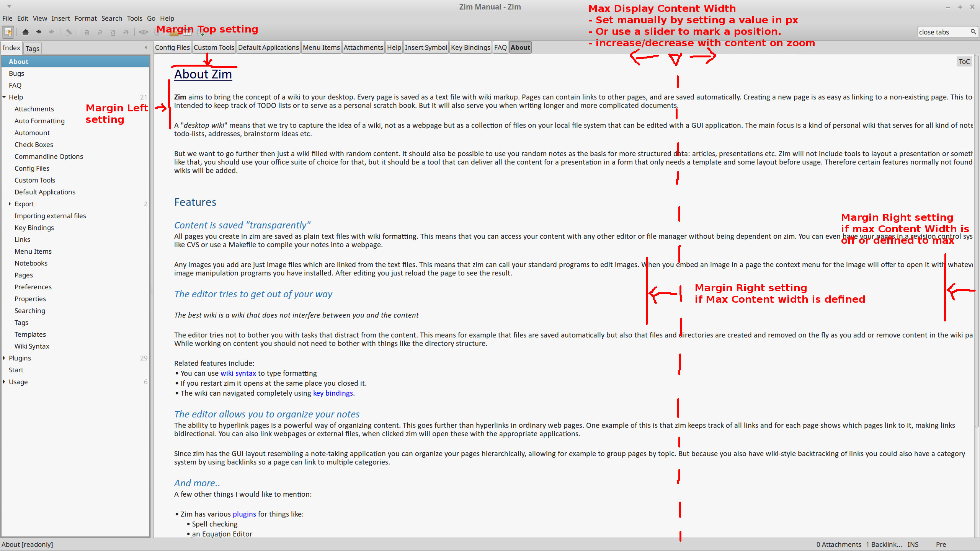Collapse the Help tree node
Screen dimensions: 980x551
tap(4, 97)
